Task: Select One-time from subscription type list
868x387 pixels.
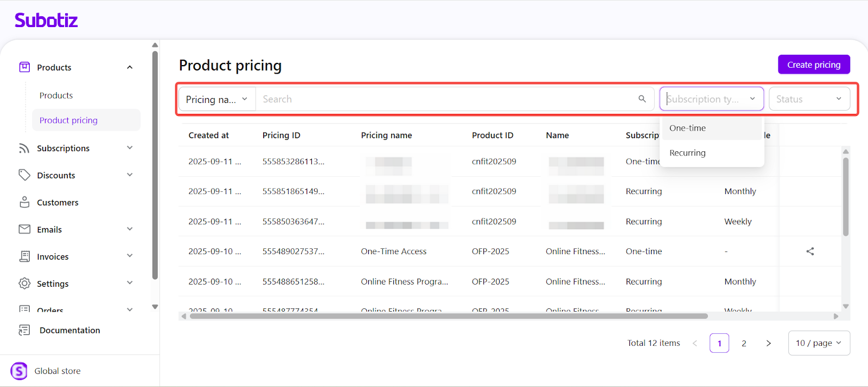Action: coord(687,128)
